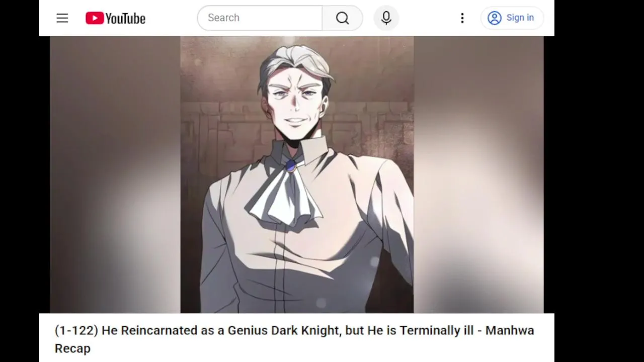The image size is (644, 362).
Task: Click the blurred right side of the video player
Action: (x=478, y=174)
